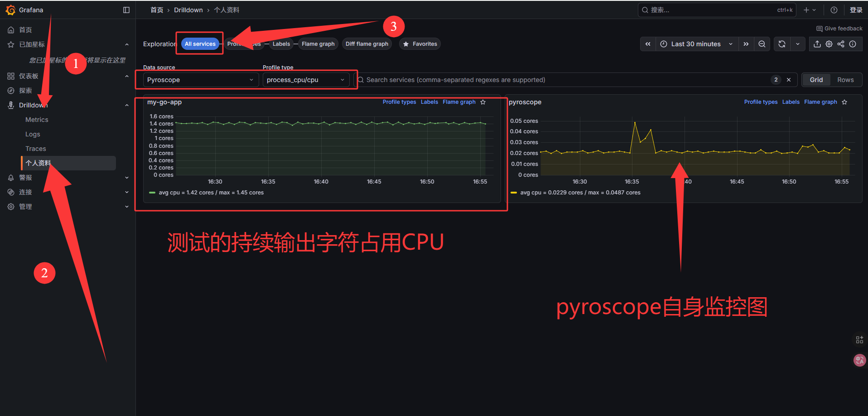Open Labels link on the pyroscope panel

[791, 102]
